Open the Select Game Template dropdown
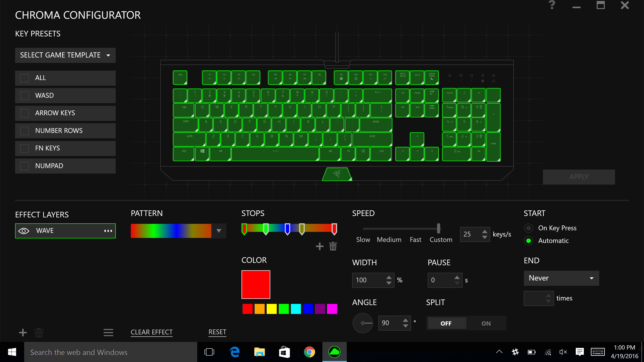The width and height of the screenshot is (644, 362). pos(65,55)
